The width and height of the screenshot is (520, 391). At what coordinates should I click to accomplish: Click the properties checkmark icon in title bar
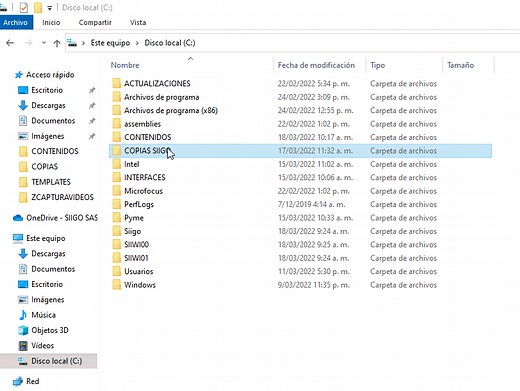[24, 7]
